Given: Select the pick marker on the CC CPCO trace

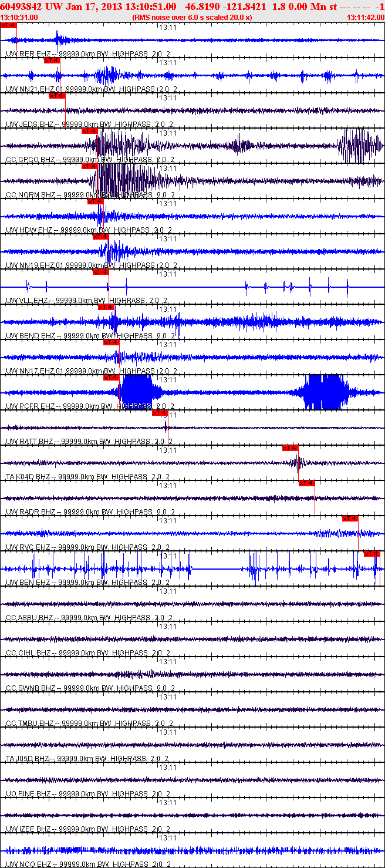Looking at the screenshot, I should [x=90, y=131].
